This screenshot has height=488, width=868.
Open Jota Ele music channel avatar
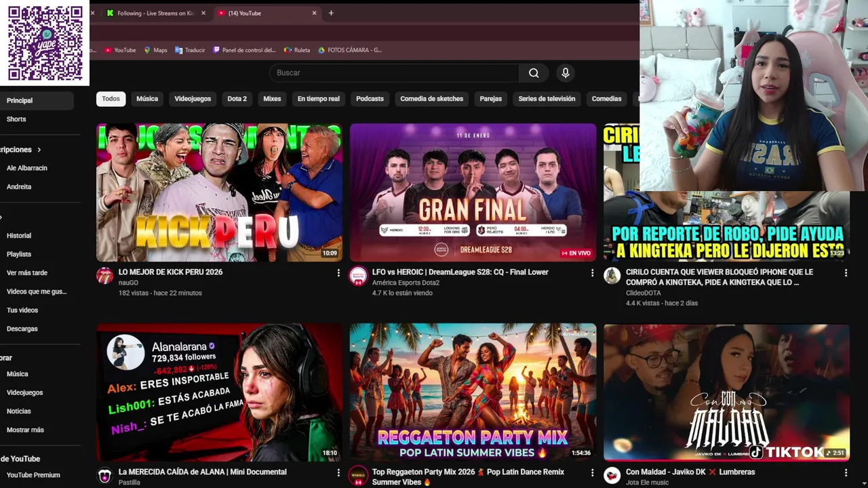click(612, 475)
